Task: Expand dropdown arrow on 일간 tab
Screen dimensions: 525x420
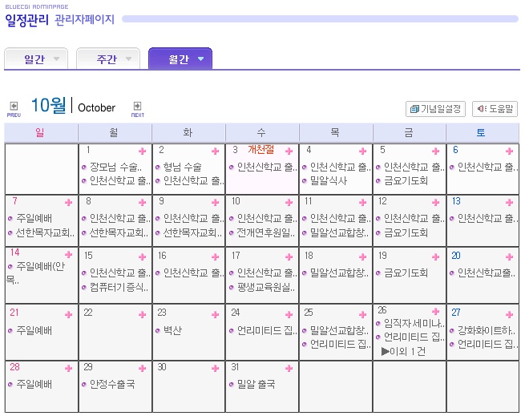Action: point(57,59)
